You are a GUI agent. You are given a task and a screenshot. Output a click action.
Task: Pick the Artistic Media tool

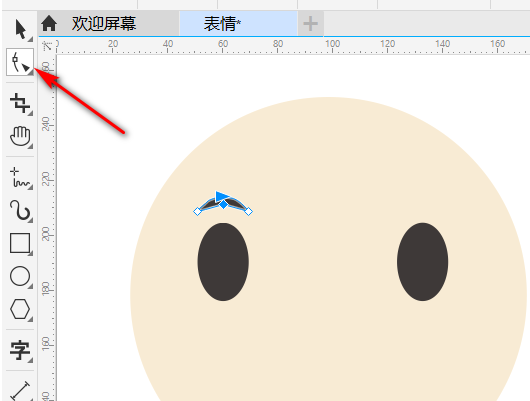pos(20,210)
